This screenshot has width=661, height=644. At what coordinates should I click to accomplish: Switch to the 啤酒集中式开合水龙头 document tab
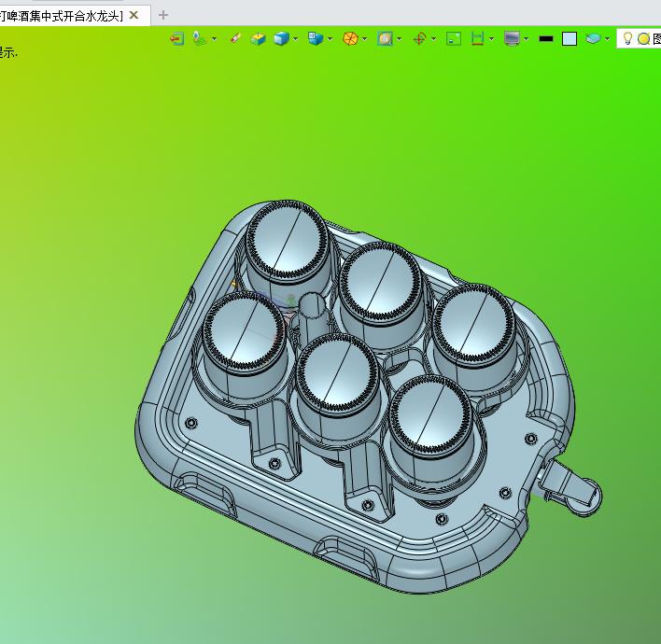[x=63, y=16]
